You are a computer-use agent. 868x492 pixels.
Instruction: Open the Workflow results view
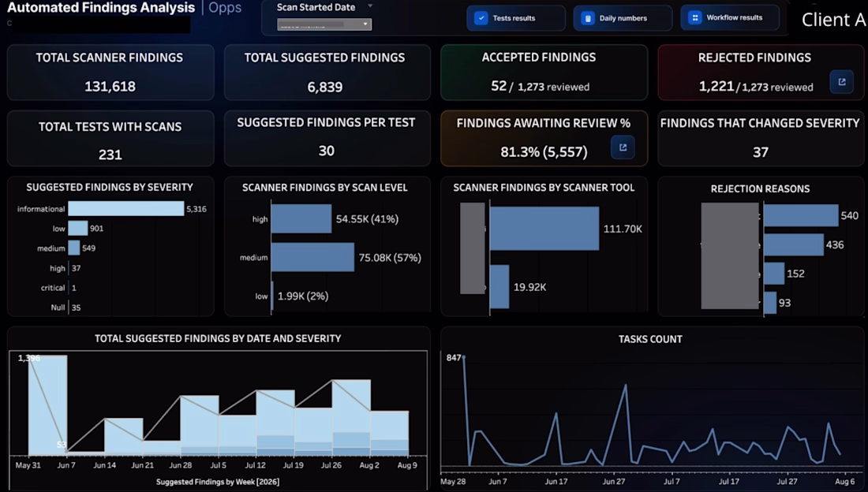click(730, 17)
